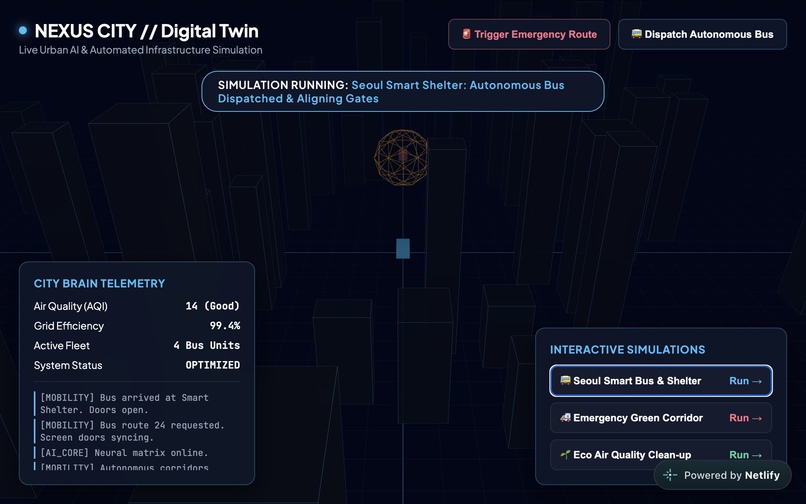
Task: Run the Seoul Smart Bus & Shelter simulation
Action: (x=661, y=381)
